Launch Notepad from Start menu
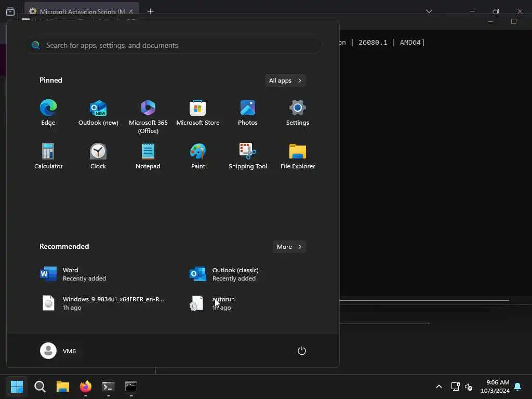The height and width of the screenshot is (399, 532). [148, 156]
